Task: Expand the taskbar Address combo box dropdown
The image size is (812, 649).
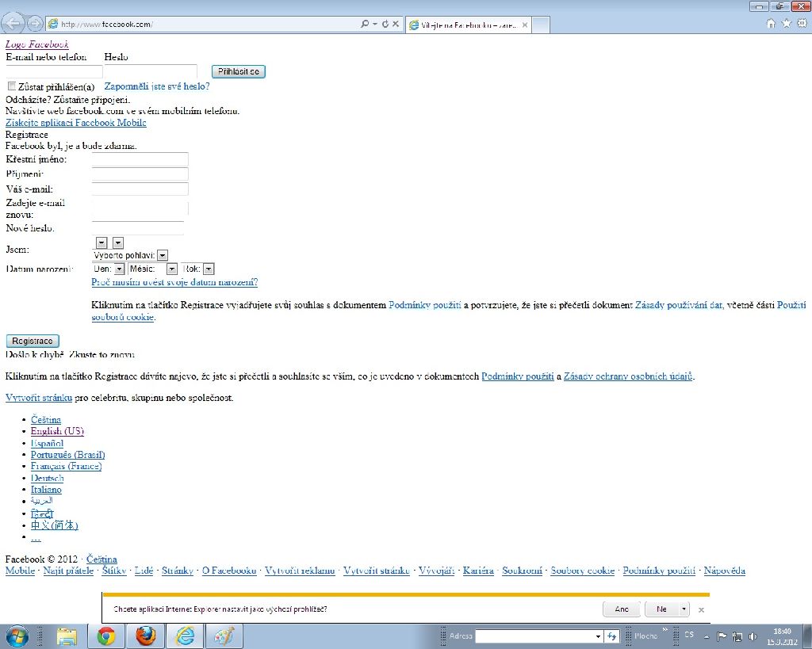Action: [x=598, y=636]
